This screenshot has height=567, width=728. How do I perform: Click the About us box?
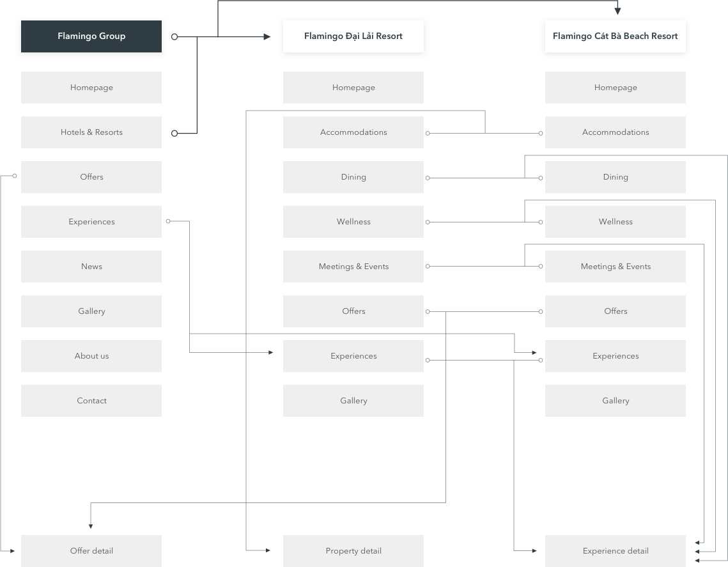click(91, 356)
